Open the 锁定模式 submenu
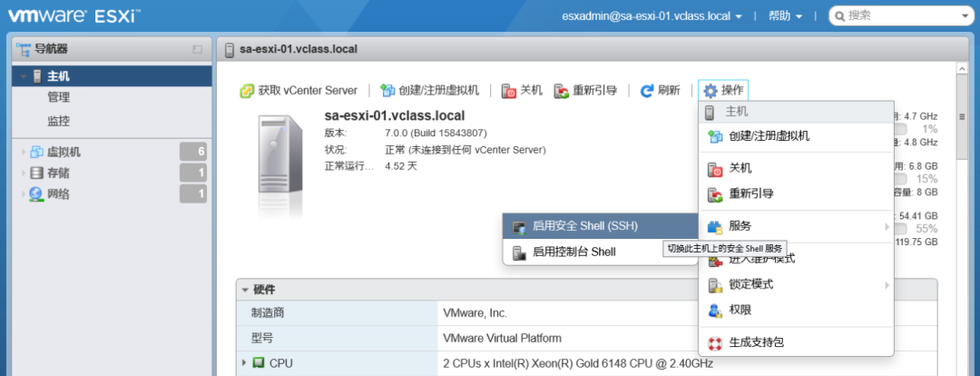This screenshot has height=376, width=980. (x=797, y=284)
